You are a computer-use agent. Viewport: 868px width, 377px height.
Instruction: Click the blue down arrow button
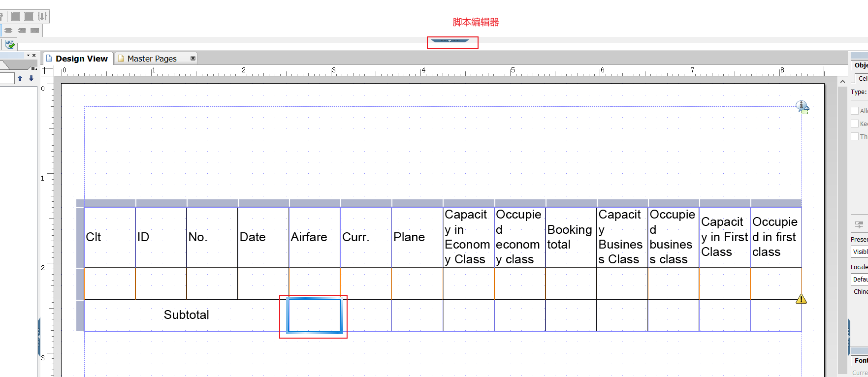[31, 78]
